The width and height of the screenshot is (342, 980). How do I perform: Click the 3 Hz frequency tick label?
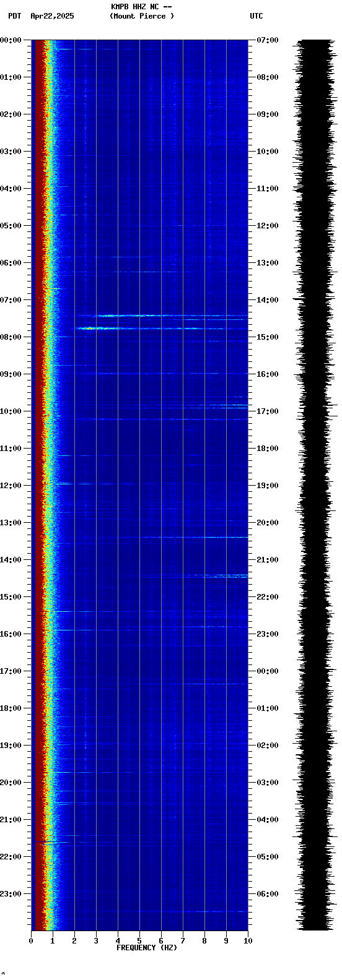[96, 941]
